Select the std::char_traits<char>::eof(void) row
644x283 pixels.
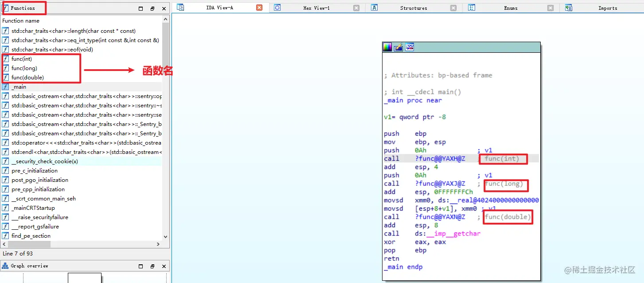coord(82,50)
